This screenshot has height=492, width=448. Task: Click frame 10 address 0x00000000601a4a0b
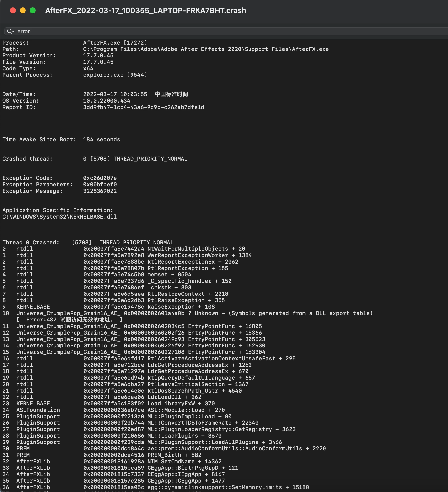154,313
